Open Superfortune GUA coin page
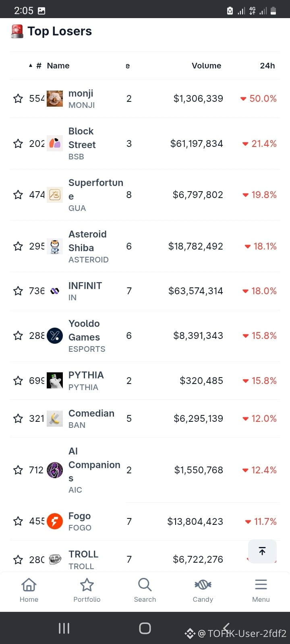The image size is (290, 644). [96, 195]
